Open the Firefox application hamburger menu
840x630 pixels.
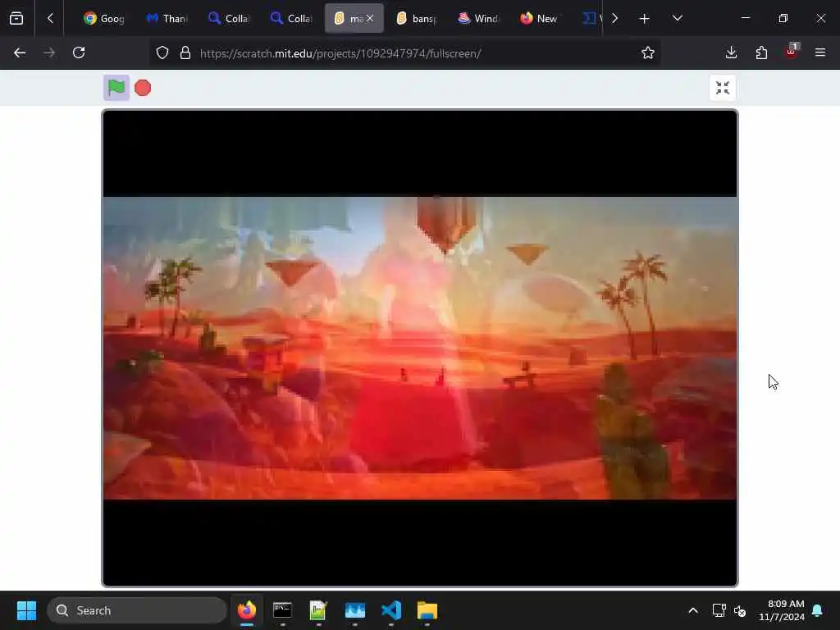tap(820, 52)
